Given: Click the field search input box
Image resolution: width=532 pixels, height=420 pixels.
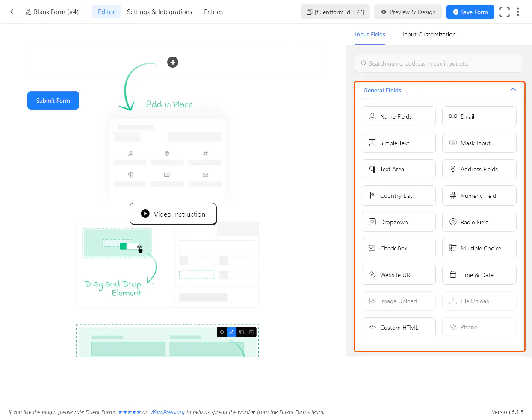Looking at the screenshot, I should tap(439, 63).
